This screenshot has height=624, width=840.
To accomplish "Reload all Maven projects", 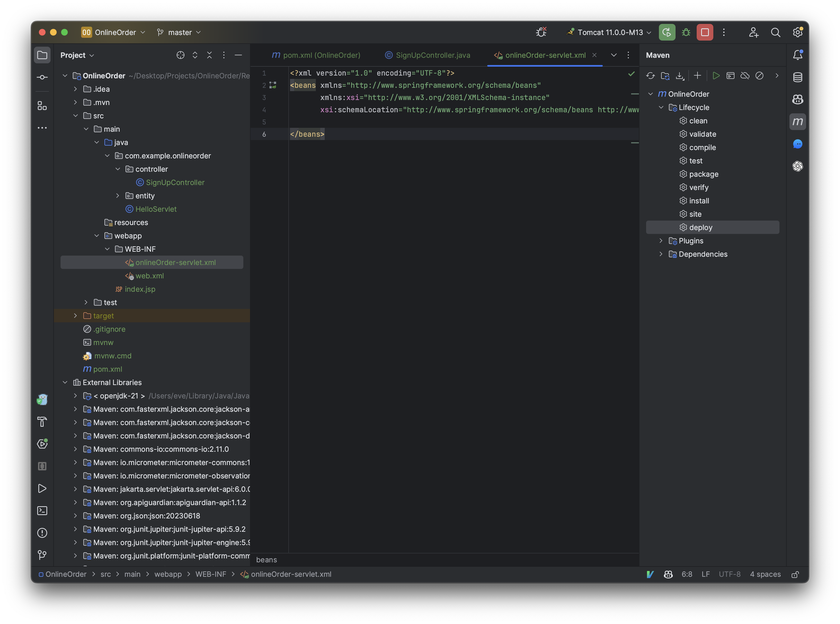I will point(650,76).
